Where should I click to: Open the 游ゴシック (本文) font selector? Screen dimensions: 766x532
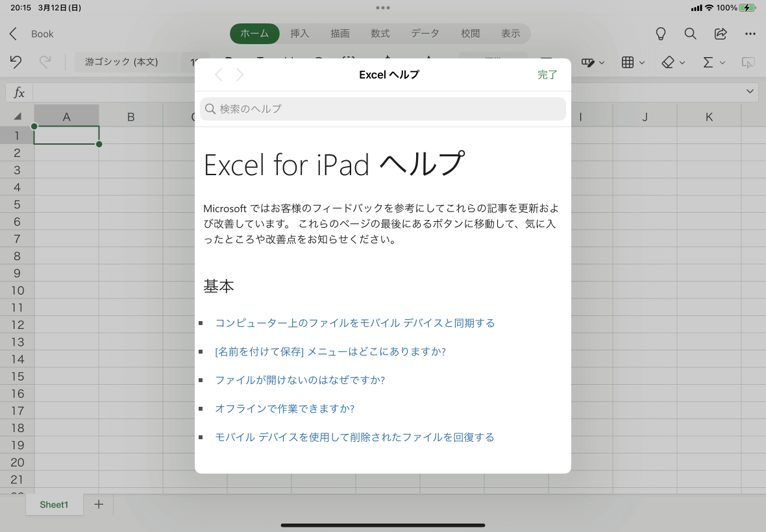(126, 62)
